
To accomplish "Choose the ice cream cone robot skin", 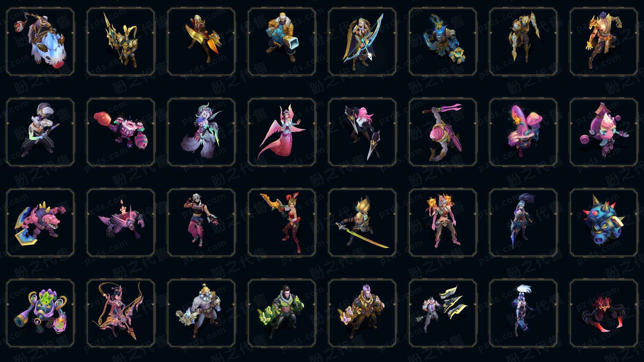I will tap(604, 132).
